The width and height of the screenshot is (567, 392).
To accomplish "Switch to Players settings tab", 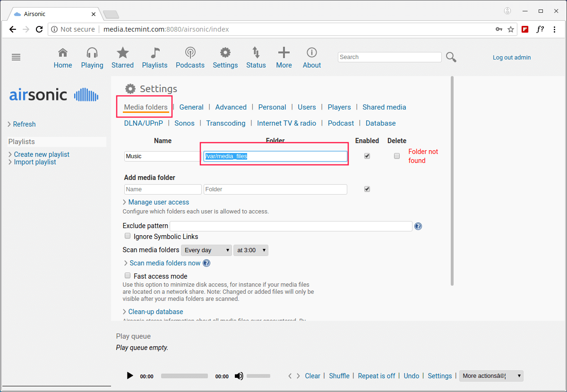I will [339, 107].
